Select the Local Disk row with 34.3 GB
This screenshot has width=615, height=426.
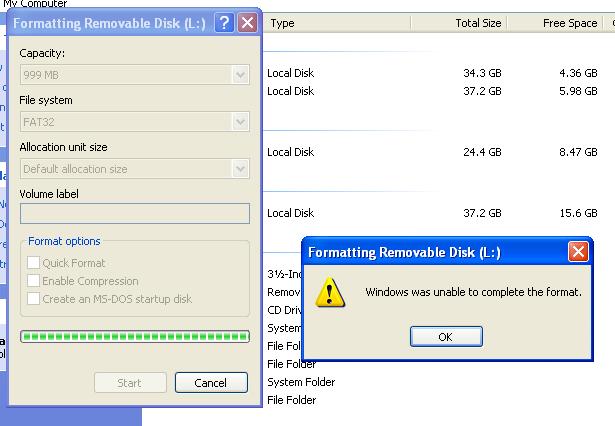(x=432, y=73)
